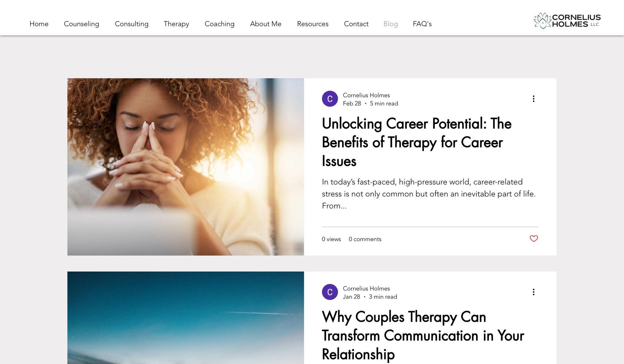This screenshot has height=364, width=624.
Task: Click the woman with curly hair post image
Action: point(186,167)
